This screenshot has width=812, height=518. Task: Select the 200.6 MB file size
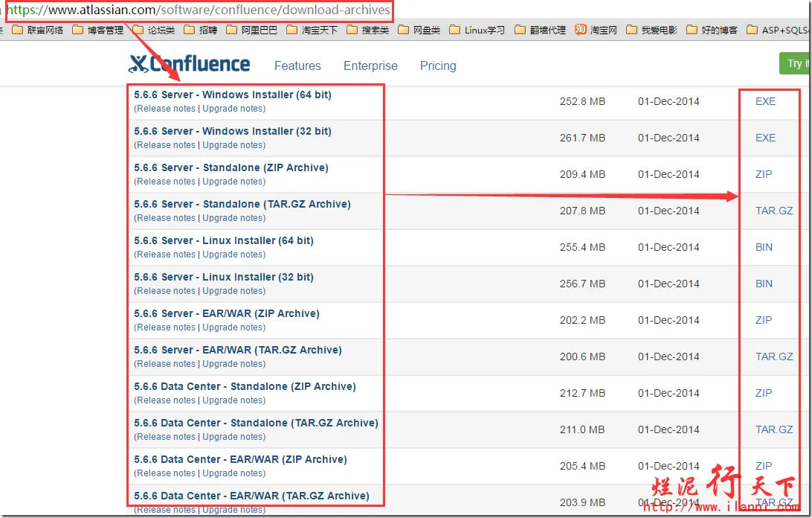point(582,356)
